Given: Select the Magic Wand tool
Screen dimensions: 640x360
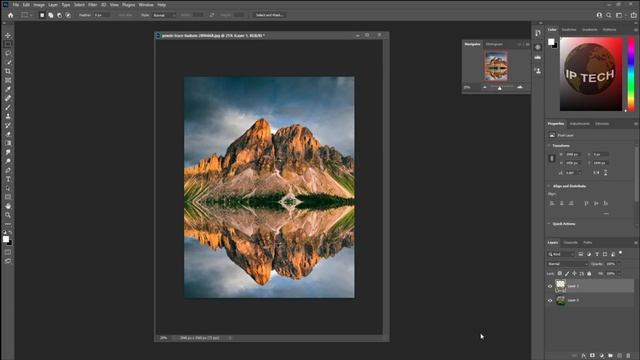Looking at the screenshot, I should click(8, 62).
